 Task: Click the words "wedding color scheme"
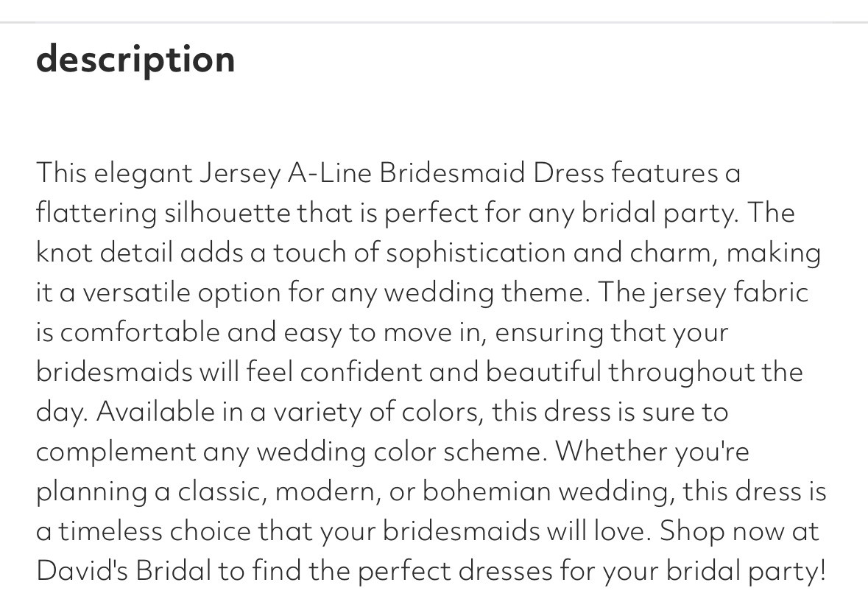point(399,452)
